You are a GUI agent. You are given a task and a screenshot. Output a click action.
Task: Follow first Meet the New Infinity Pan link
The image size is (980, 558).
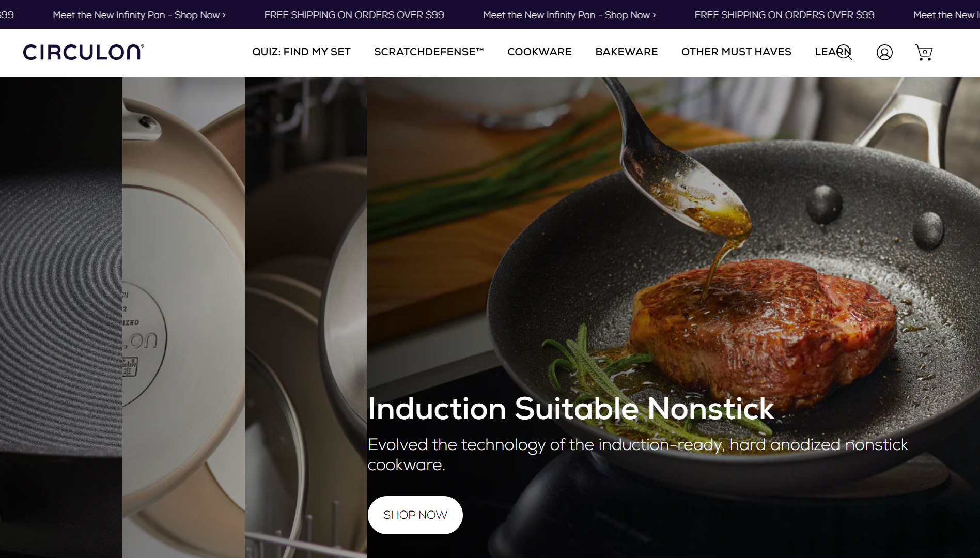click(139, 15)
